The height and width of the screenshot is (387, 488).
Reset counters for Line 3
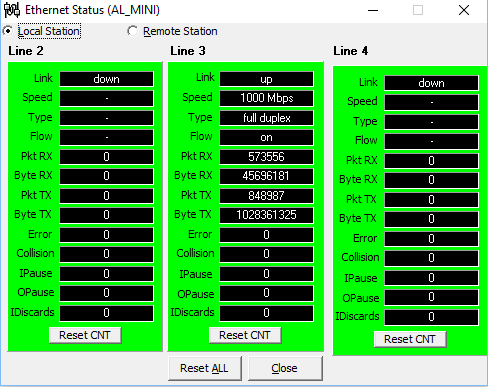click(x=245, y=335)
